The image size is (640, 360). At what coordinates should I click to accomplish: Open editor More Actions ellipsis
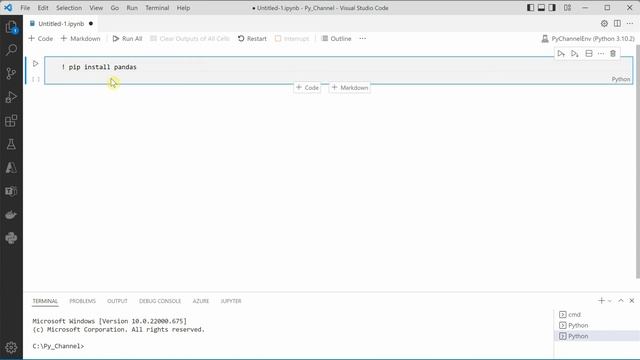coord(630,24)
